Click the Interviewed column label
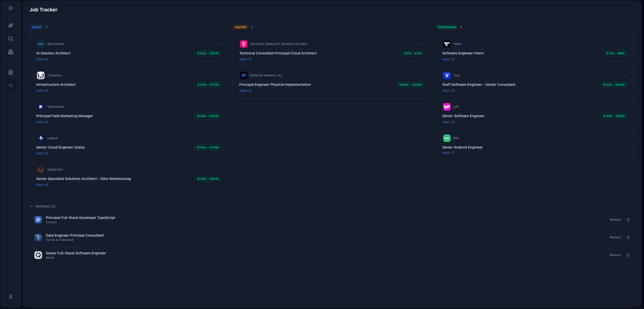The image size is (644, 309). 446,27
